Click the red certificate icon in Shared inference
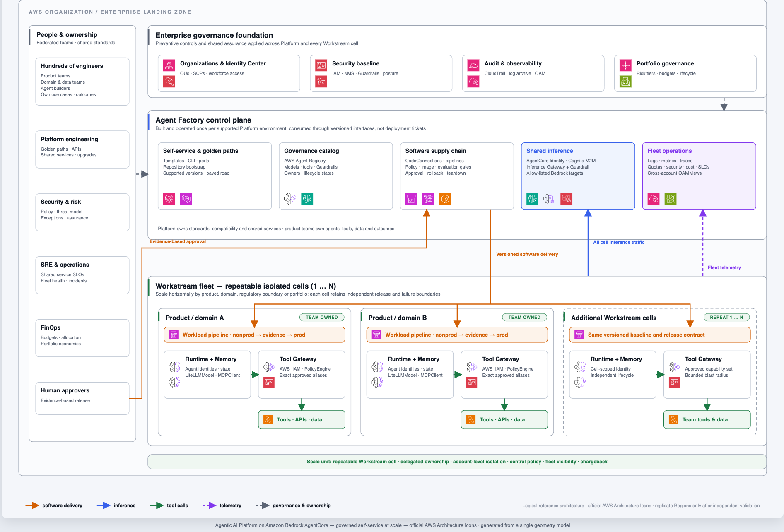Image resolution: width=784 pixels, height=532 pixels. [566, 199]
